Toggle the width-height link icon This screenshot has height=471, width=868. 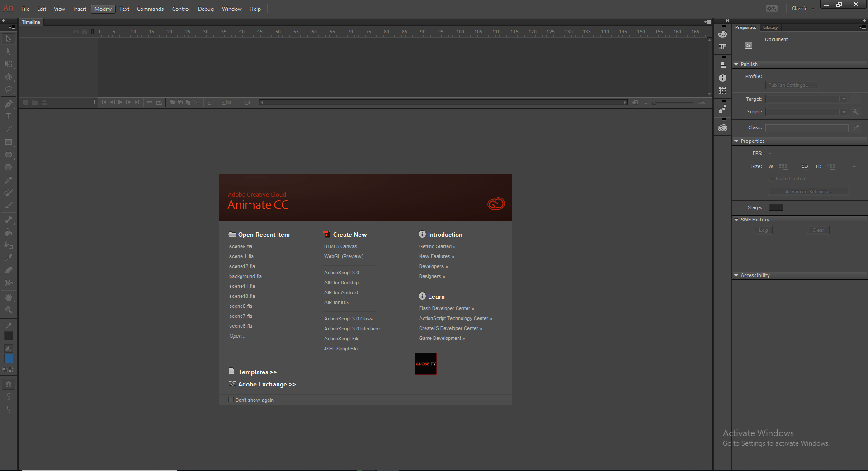click(x=805, y=166)
